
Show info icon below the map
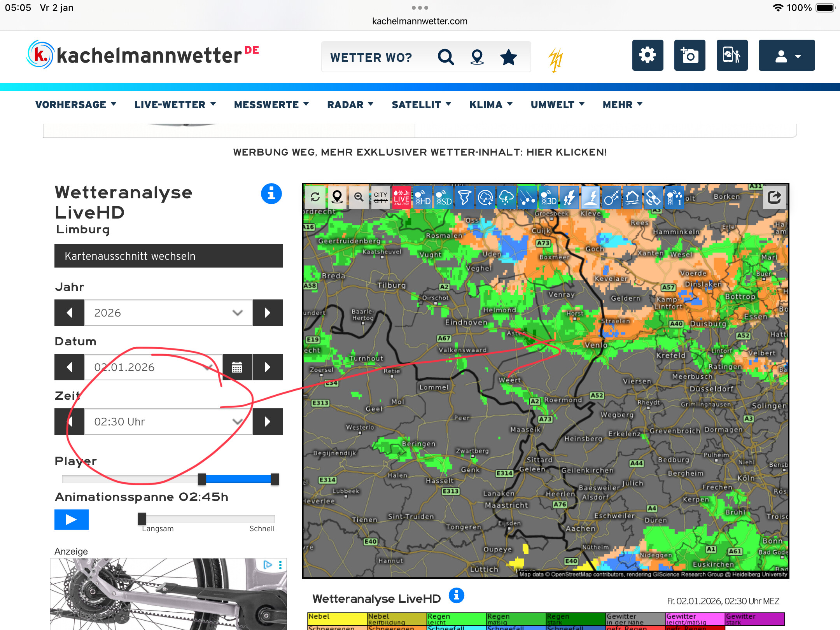click(x=457, y=595)
